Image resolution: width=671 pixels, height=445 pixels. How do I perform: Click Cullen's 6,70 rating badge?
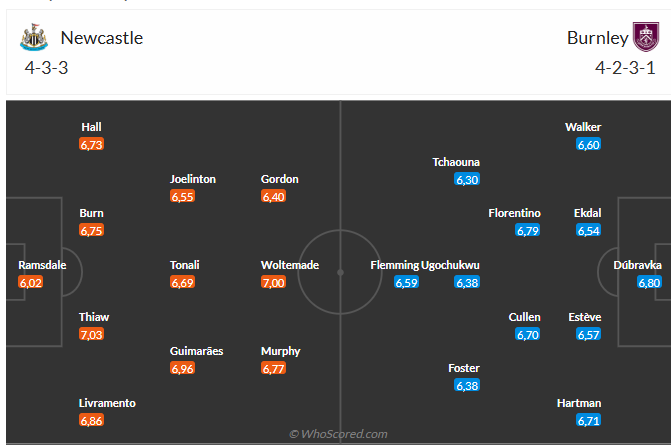pyautogui.click(x=527, y=335)
